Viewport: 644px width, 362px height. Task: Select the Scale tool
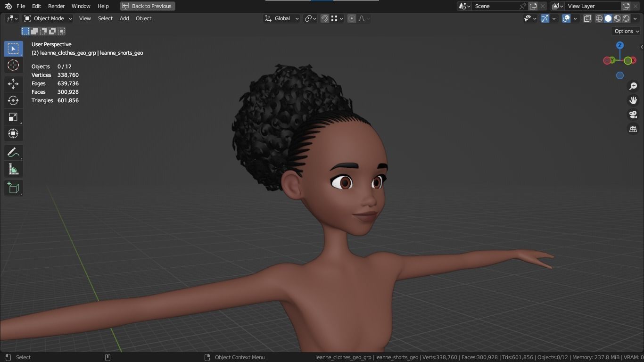coord(13,117)
